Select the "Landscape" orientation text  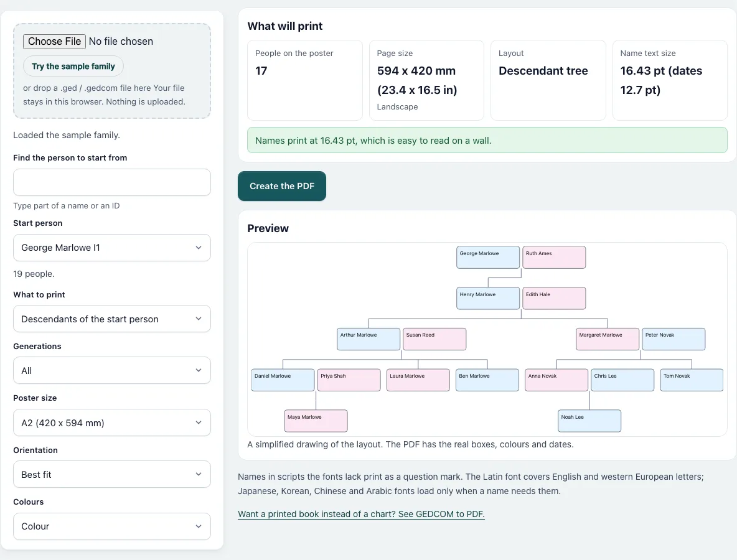tap(397, 106)
